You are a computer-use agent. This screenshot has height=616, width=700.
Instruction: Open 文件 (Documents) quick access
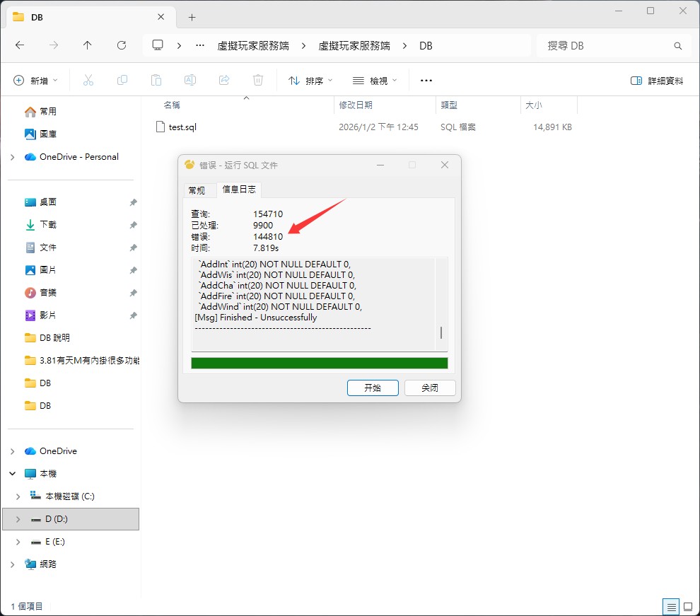48,248
